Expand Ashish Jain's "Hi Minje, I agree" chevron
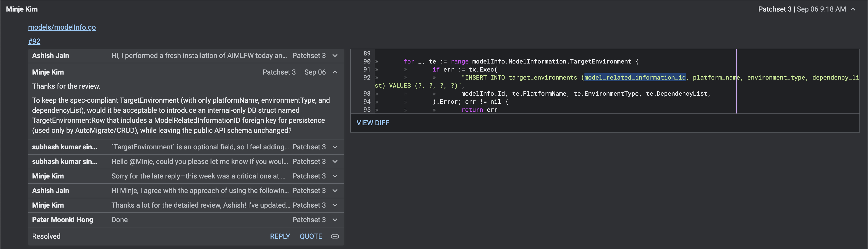The height and width of the screenshot is (249, 868). (x=335, y=191)
